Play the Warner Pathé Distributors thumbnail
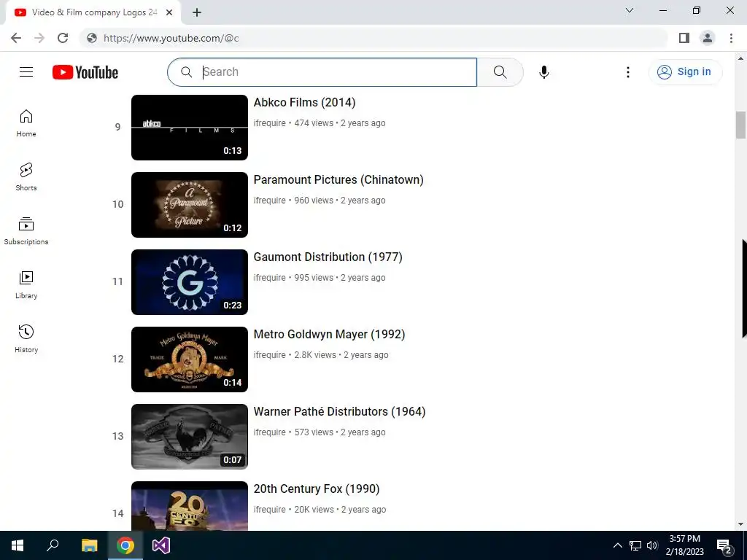This screenshot has width=747, height=560. 190,437
